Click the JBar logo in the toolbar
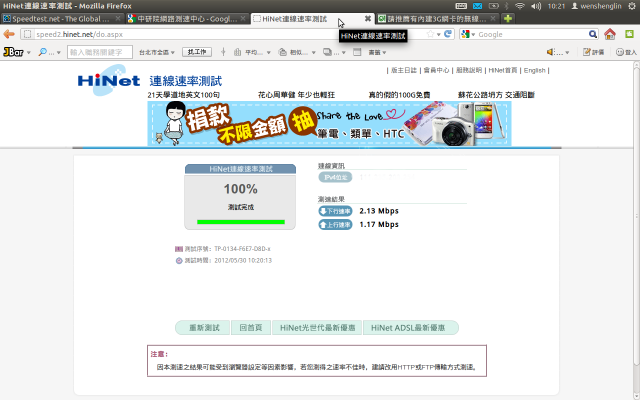640x400 pixels. [x=13, y=52]
